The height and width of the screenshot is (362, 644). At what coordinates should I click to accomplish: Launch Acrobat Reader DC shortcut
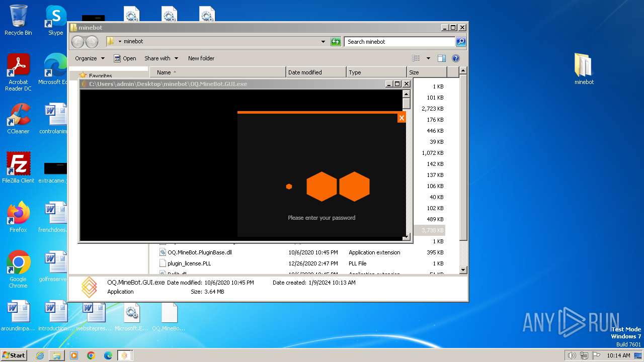[18, 72]
